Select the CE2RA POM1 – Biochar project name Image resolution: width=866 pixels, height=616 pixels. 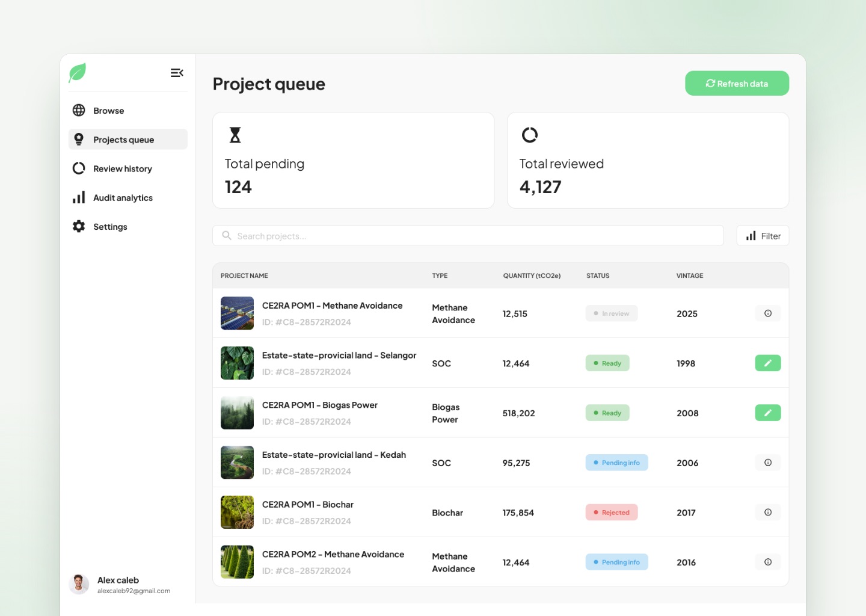[308, 505]
